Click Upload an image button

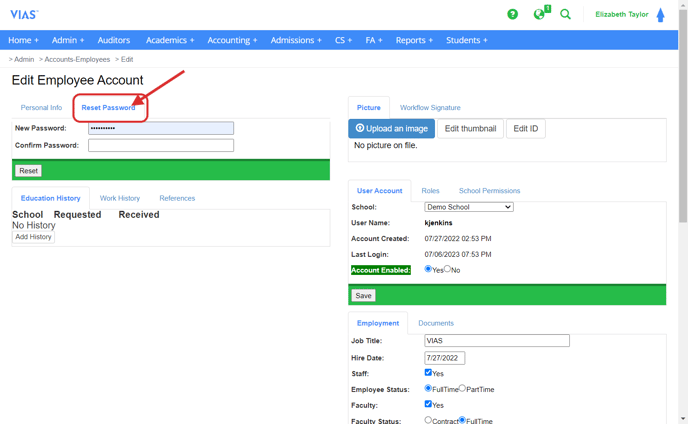coord(391,129)
